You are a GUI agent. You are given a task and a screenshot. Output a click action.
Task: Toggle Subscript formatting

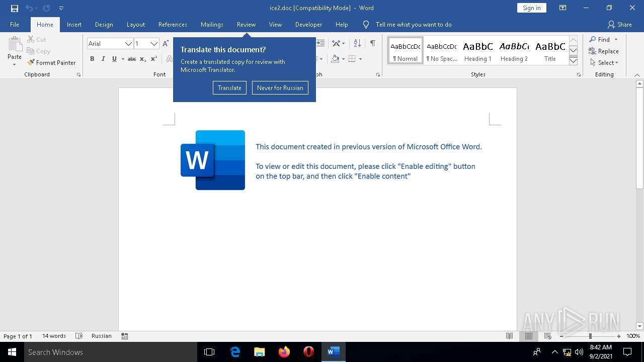coord(143,59)
